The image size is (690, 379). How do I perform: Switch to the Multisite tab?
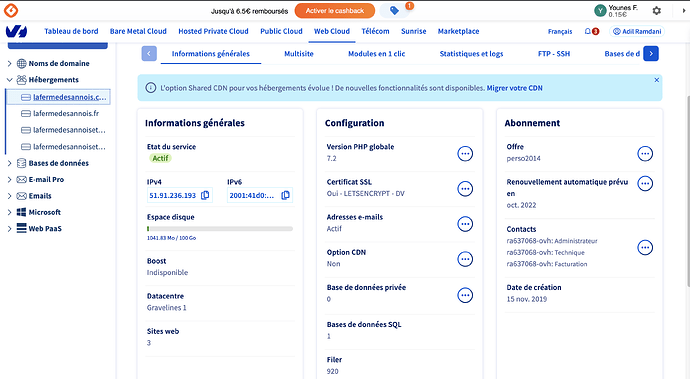pos(299,54)
